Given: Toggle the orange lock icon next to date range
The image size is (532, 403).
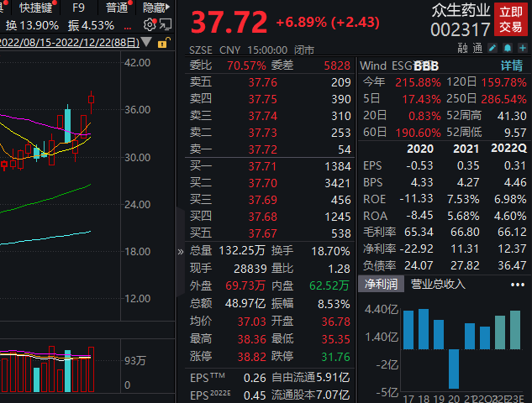Looking at the screenshot, I should [164, 43].
